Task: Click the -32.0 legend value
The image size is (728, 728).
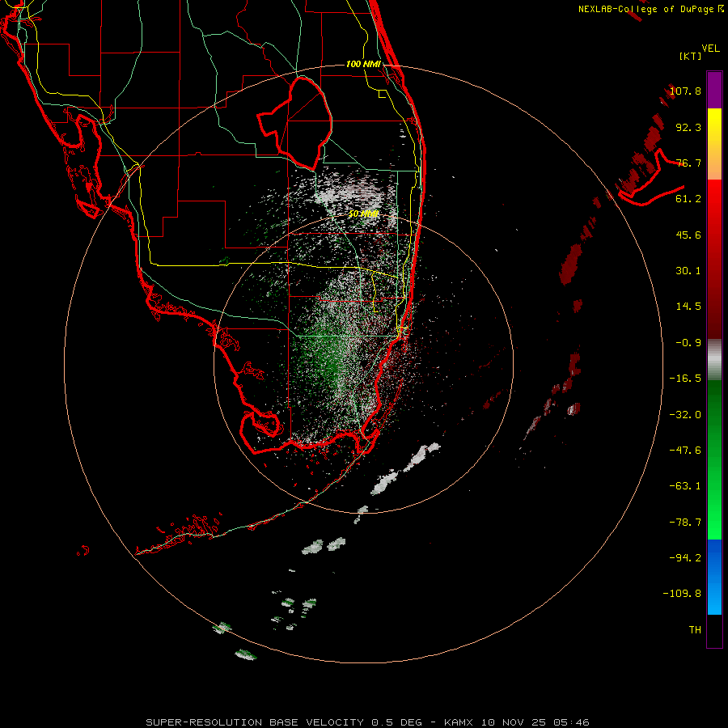Action: coord(685,415)
